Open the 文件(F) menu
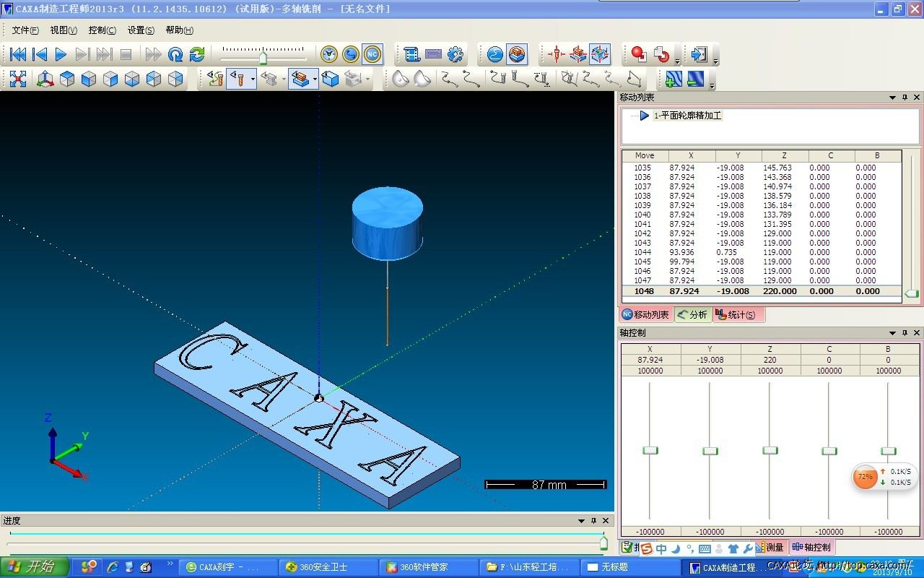 coord(25,30)
